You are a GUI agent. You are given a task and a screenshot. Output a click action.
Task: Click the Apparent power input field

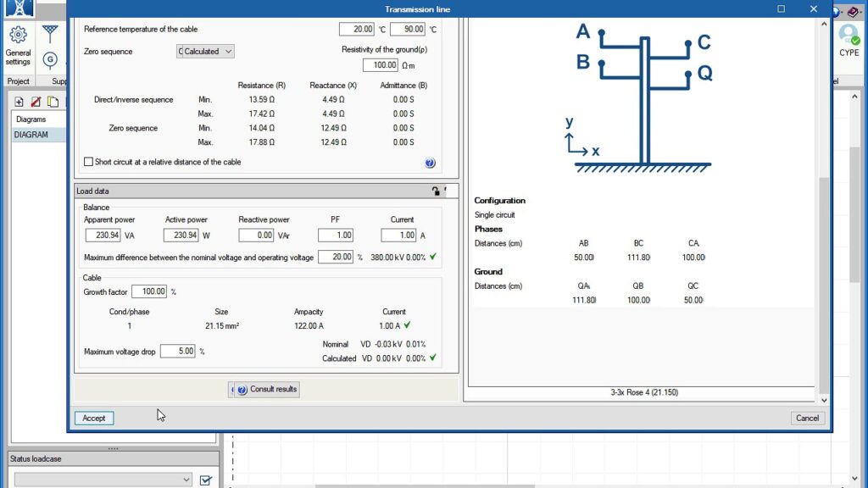click(103, 235)
